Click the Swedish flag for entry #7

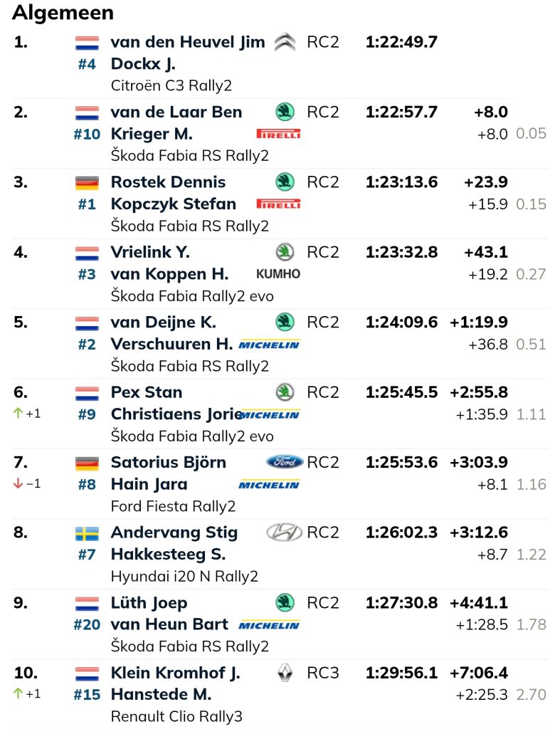click(87, 534)
